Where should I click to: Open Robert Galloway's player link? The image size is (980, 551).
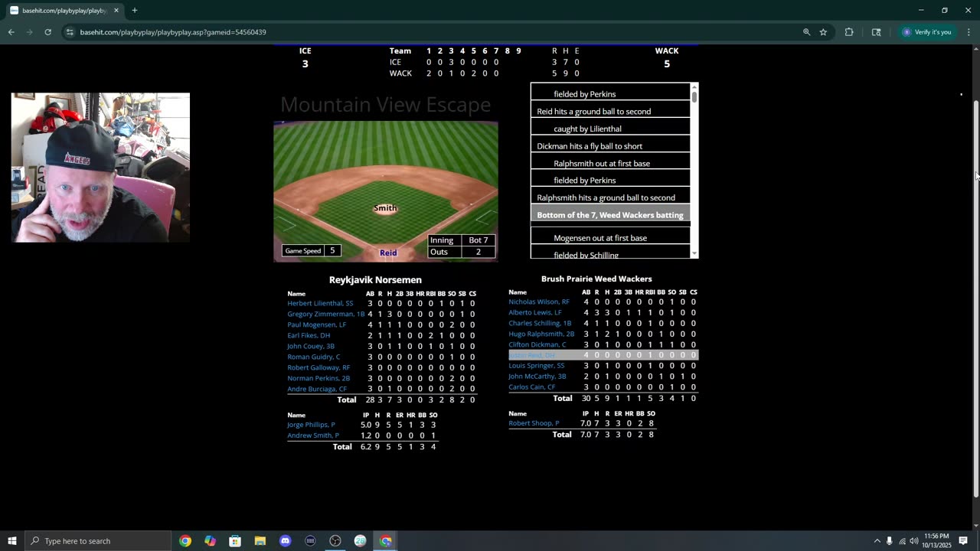coord(318,368)
